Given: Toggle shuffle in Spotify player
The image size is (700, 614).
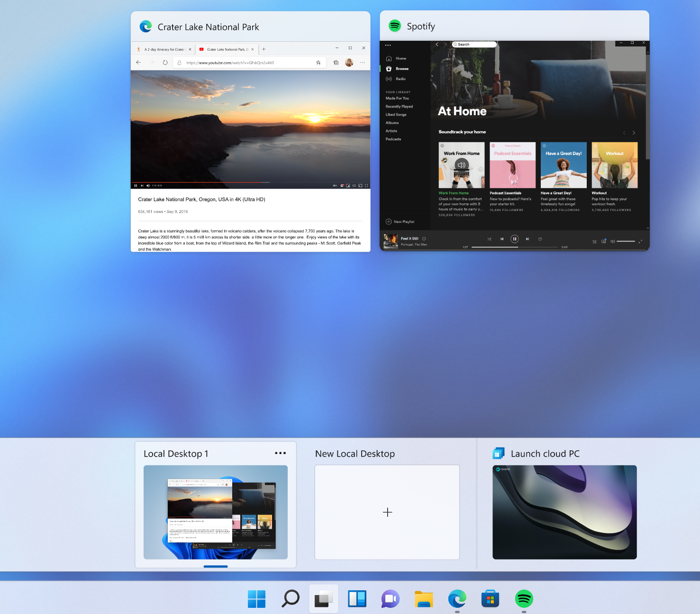Looking at the screenshot, I should click(x=489, y=239).
